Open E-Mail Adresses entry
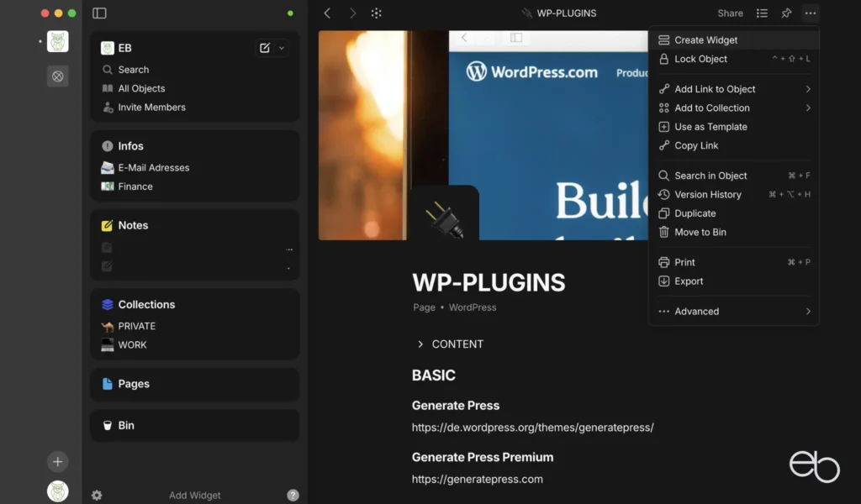 click(x=153, y=168)
